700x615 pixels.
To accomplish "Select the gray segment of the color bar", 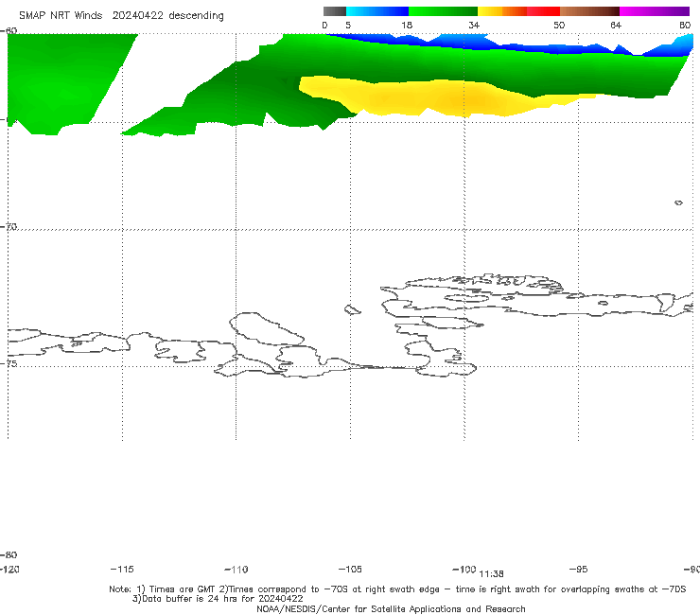I will point(335,11).
